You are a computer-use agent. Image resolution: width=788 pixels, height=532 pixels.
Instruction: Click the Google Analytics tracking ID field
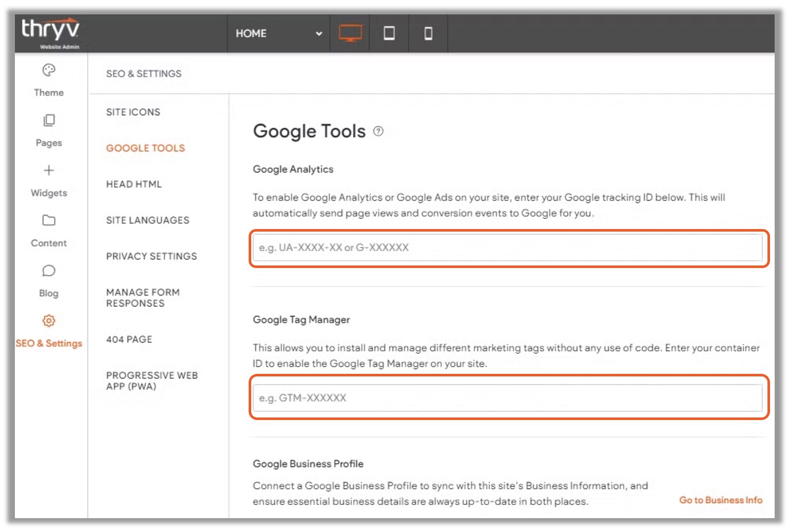508,248
